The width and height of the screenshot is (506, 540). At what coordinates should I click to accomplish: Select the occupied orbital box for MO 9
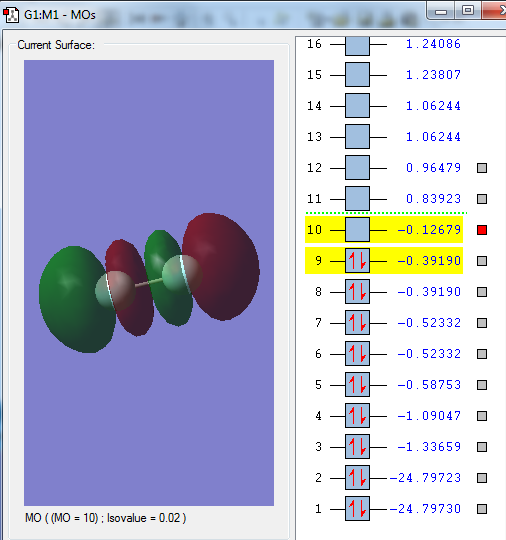(358, 261)
